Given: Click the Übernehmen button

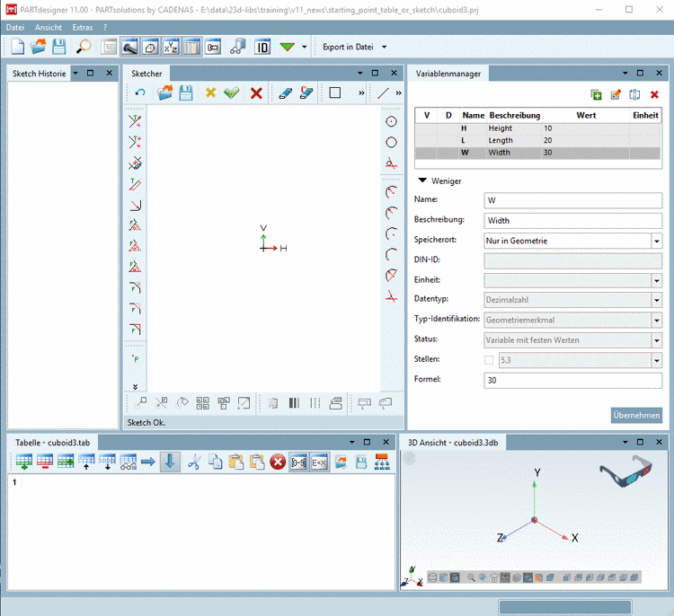Looking at the screenshot, I should 636,416.
